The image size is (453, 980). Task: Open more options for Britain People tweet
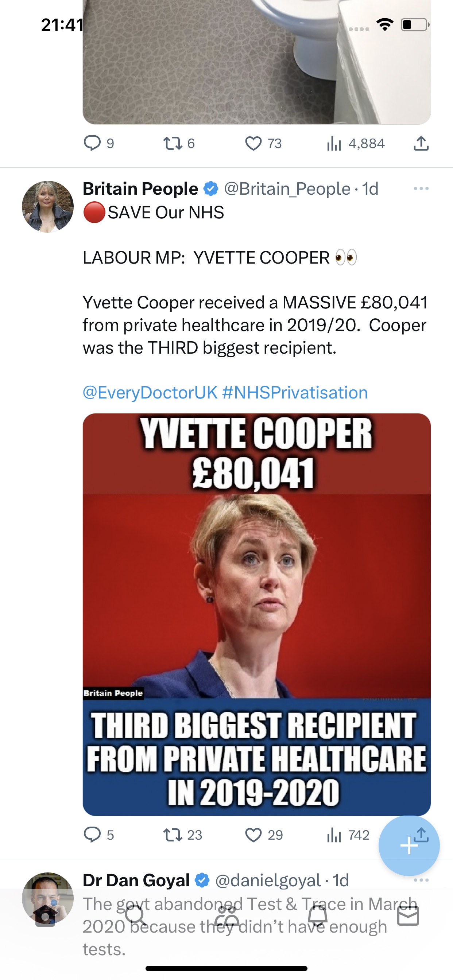pyautogui.click(x=421, y=189)
